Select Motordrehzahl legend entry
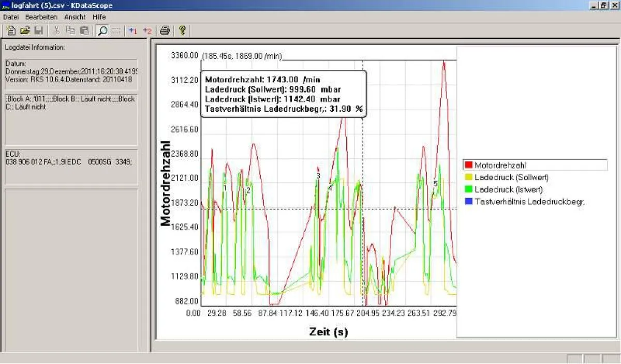 tap(535, 165)
